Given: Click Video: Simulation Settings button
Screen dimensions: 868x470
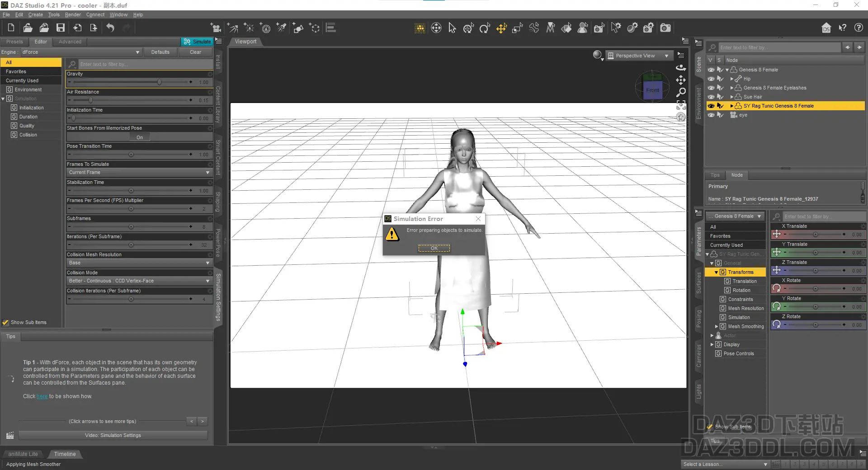Looking at the screenshot, I should tap(113, 435).
